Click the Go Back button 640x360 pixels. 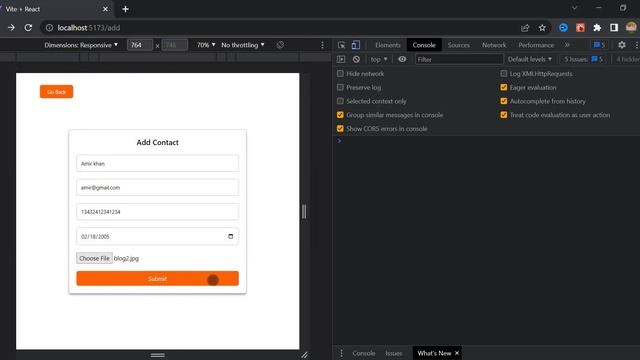56,92
